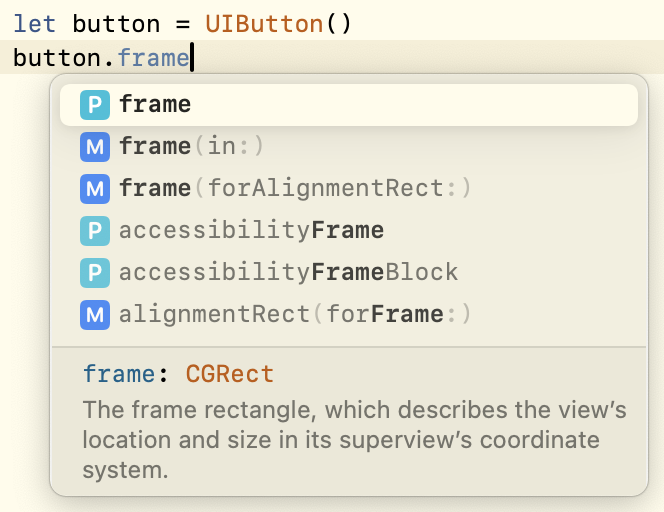
Task: Choose the frame(in:) method suggestion
Action: pyautogui.click(x=349, y=147)
